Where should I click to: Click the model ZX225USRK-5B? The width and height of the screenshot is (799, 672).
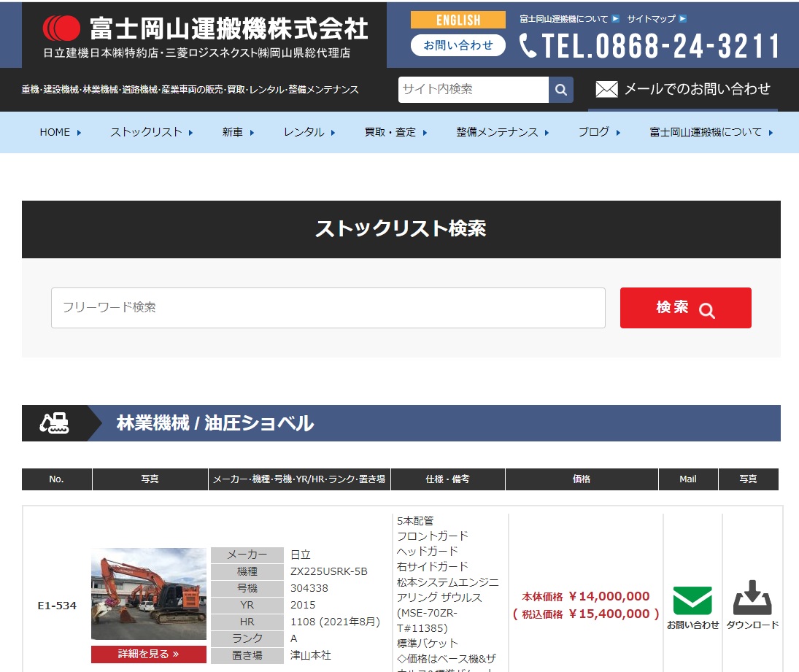pyautogui.click(x=328, y=571)
